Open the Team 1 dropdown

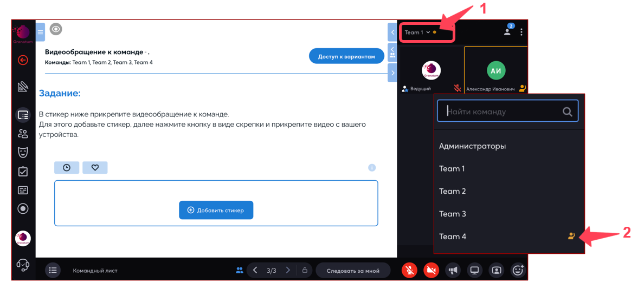point(417,32)
